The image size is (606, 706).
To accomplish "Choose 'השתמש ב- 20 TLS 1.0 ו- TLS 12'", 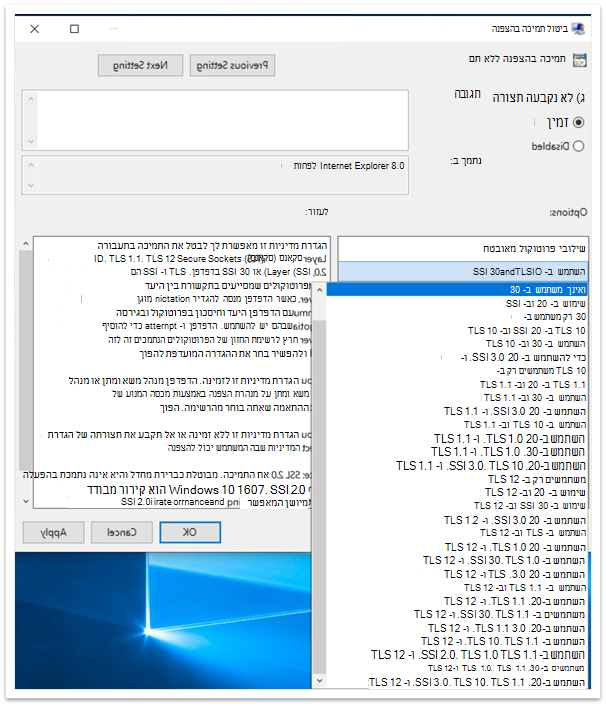I will [x=457, y=547].
